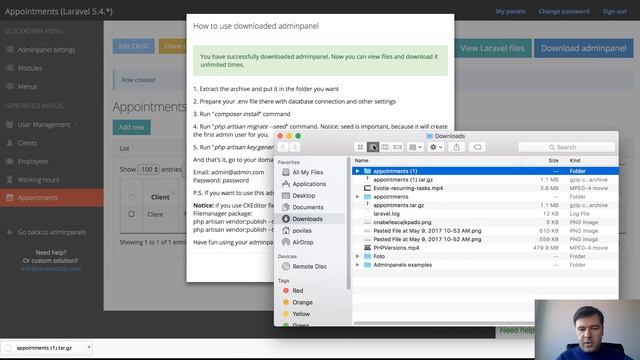Click appointments (1).tar.gz in download bar

[x=44, y=348]
